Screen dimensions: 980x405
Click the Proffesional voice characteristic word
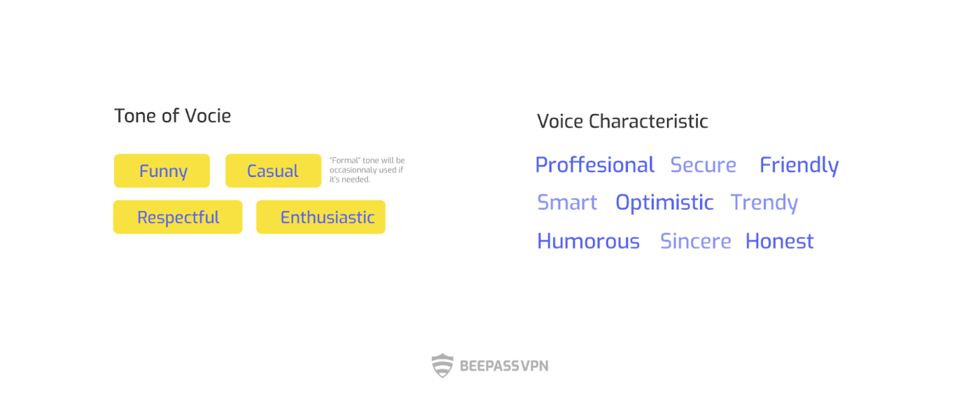[595, 165]
